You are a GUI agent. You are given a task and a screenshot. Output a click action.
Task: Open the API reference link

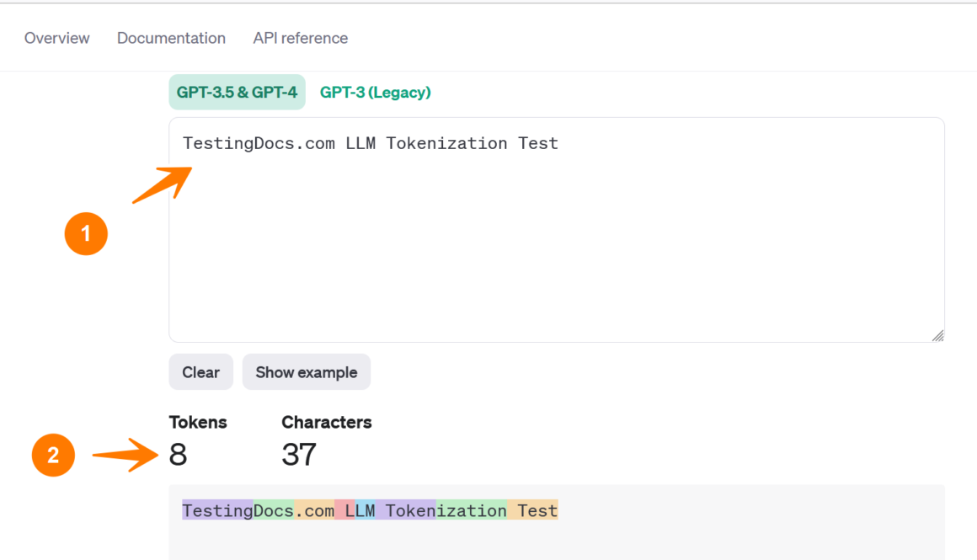pos(300,38)
